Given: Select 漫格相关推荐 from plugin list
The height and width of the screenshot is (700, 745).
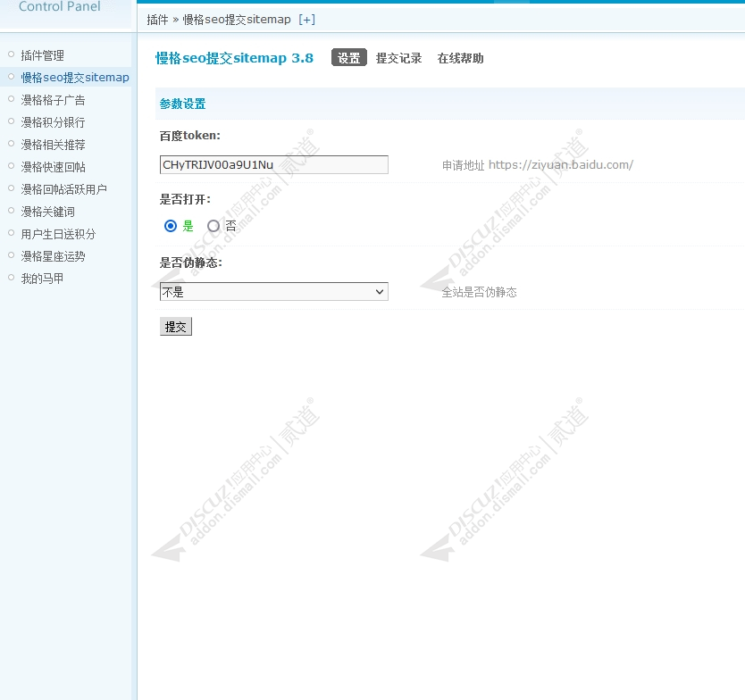Looking at the screenshot, I should (44, 144).
